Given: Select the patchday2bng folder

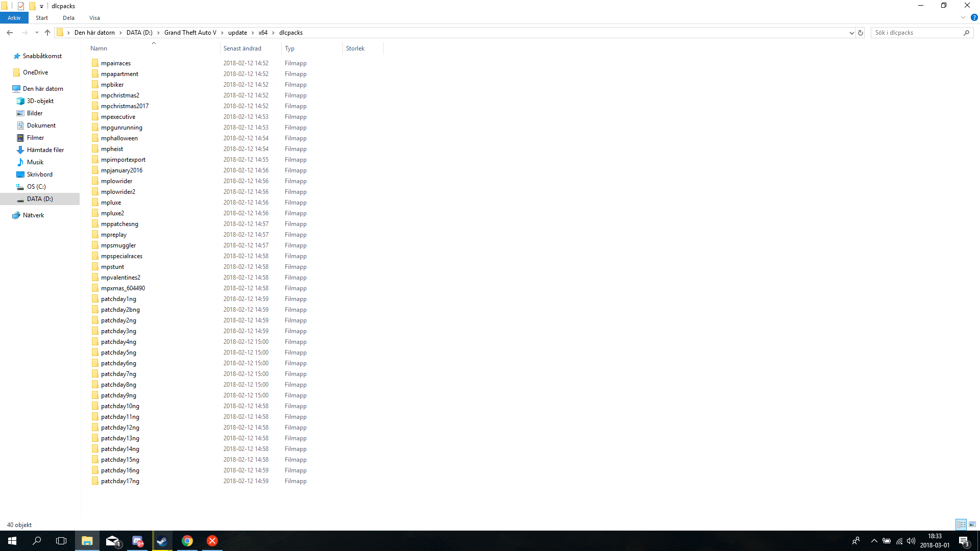Looking at the screenshot, I should tap(120, 310).
